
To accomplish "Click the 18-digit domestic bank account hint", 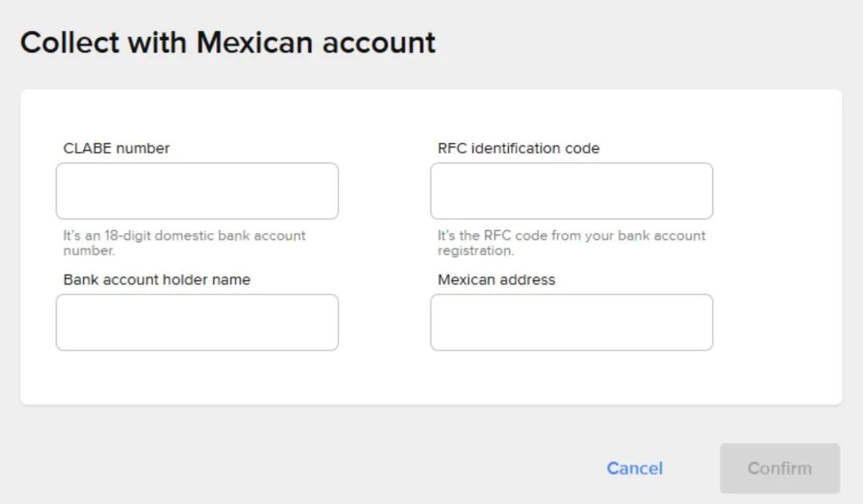I will point(184,243).
